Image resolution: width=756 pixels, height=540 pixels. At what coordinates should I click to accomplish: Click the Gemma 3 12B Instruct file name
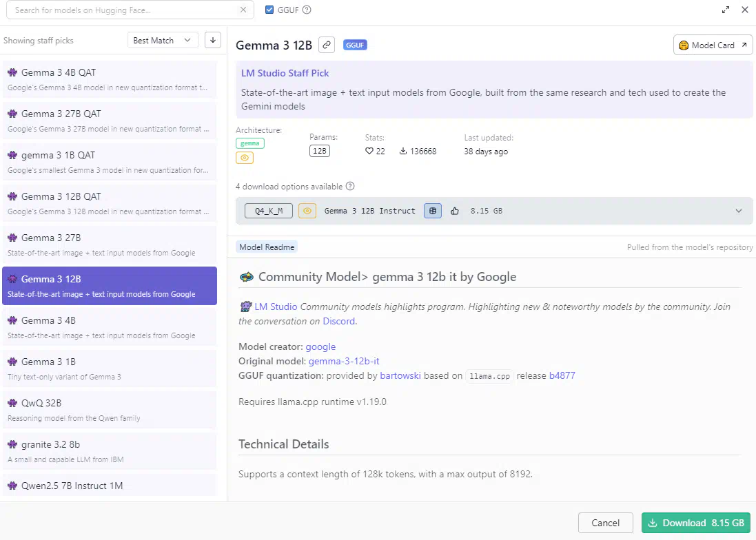(x=370, y=211)
